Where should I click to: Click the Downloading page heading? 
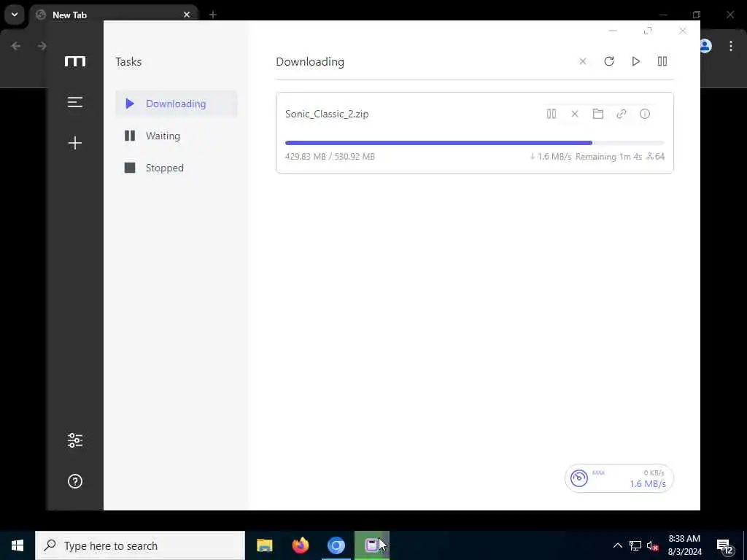(310, 61)
